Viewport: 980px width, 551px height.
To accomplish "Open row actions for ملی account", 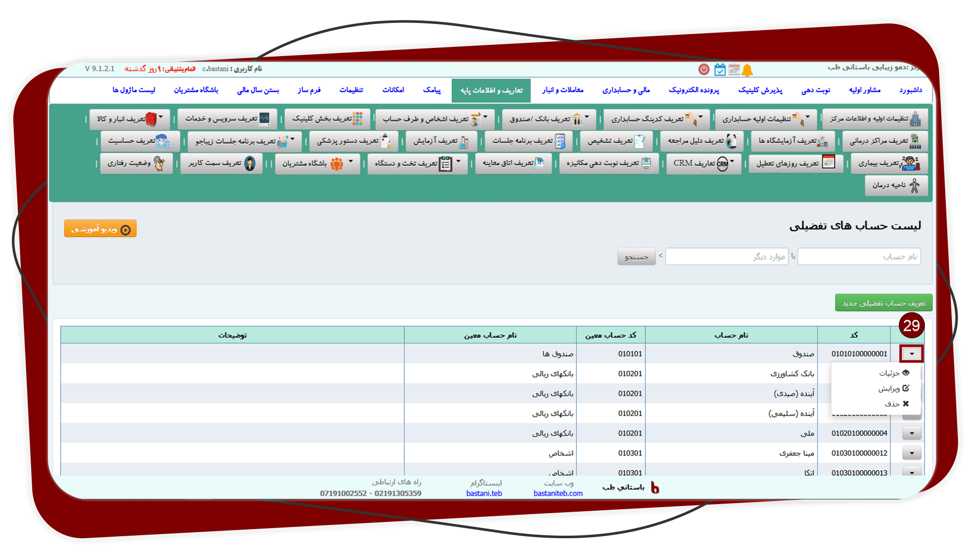I will tap(912, 433).
